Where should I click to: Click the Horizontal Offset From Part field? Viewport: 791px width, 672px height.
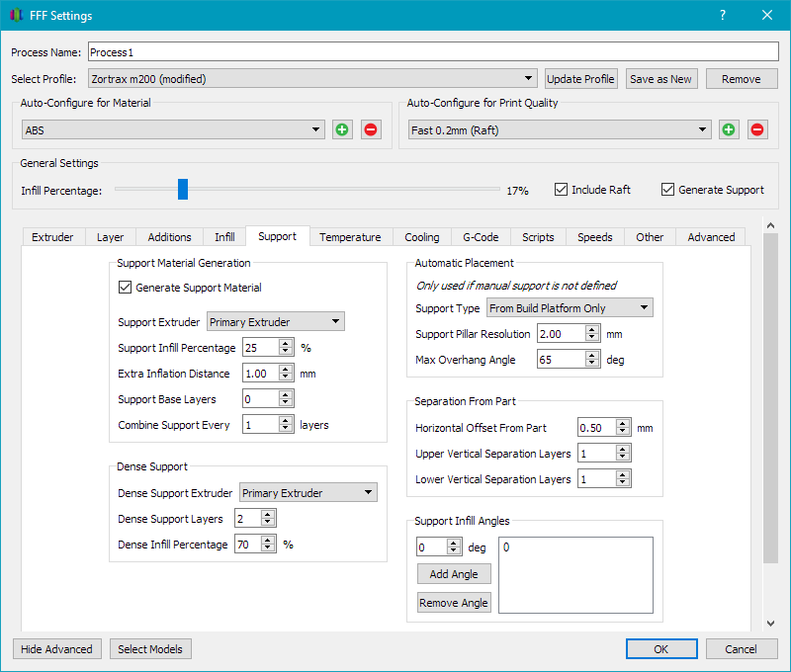coord(597,428)
